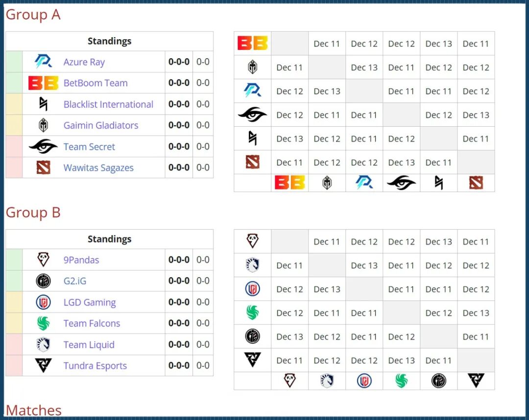Image resolution: width=529 pixels, height=420 pixels.
Task: Click the Dota logo in Group A crosstable's bottom row
Action: pos(476,183)
